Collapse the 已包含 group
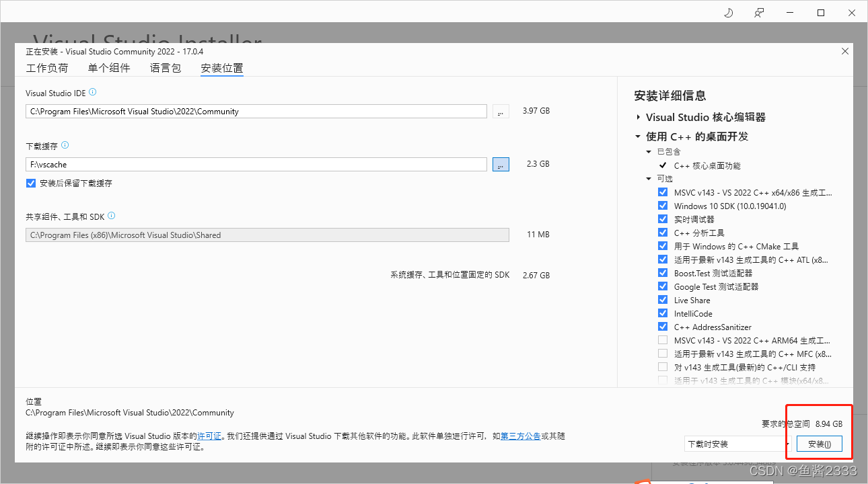 pyautogui.click(x=649, y=152)
